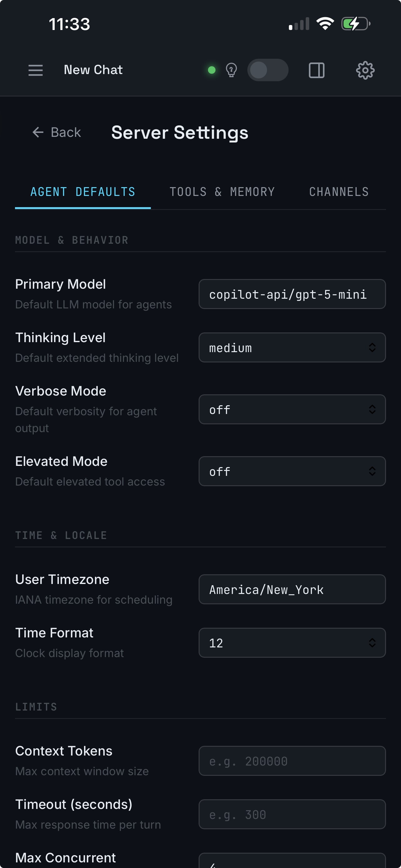
Task: Open the Channels tab
Action: (x=339, y=192)
